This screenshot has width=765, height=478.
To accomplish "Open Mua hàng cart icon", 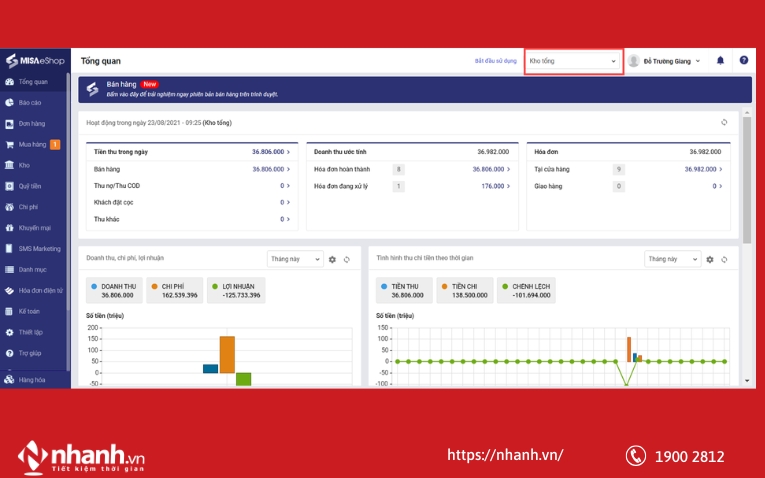I will coord(9,145).
